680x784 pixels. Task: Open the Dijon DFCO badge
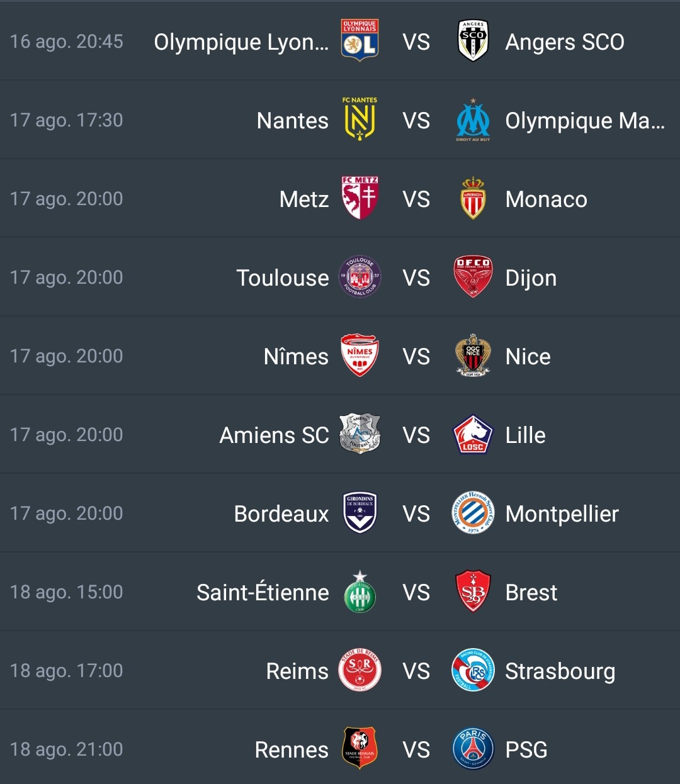pyautogui.click(x=473, y=277)
